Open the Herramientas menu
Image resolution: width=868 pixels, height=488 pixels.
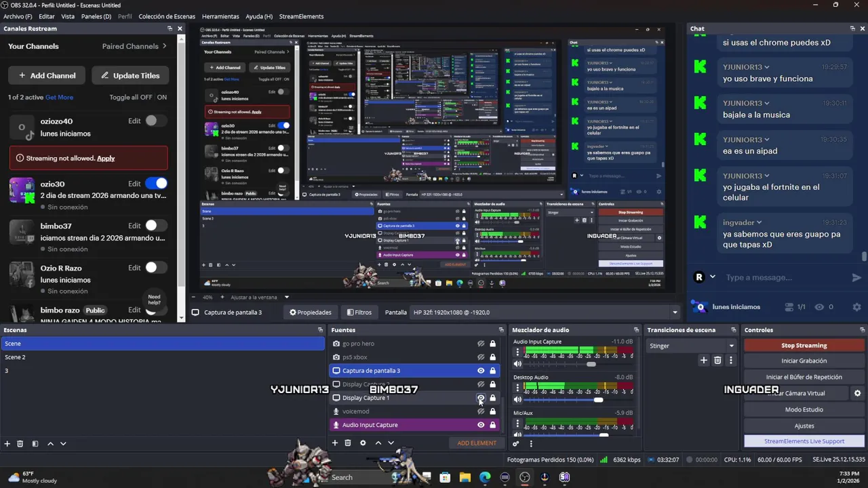coord(220,16)
